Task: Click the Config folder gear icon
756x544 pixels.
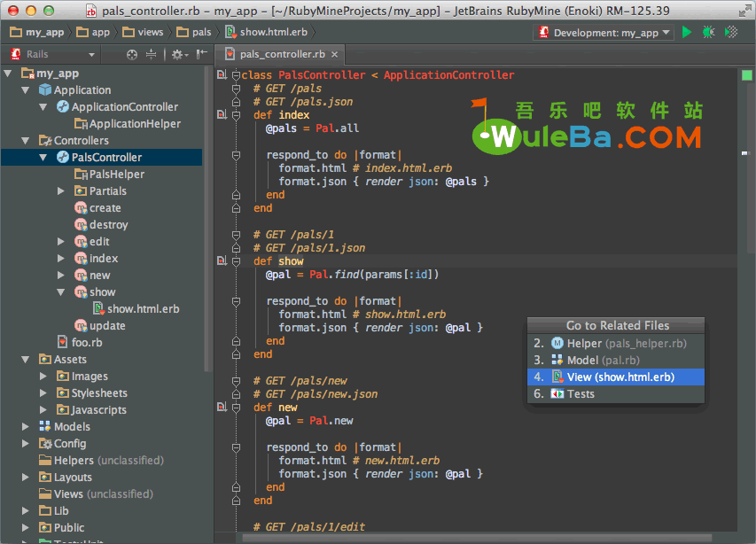Action: [45, 443]
